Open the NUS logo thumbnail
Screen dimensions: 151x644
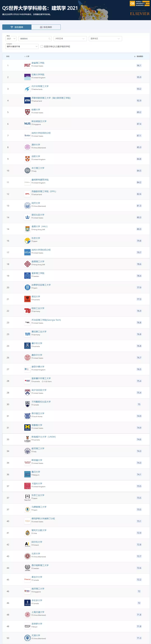pos(27,124)
